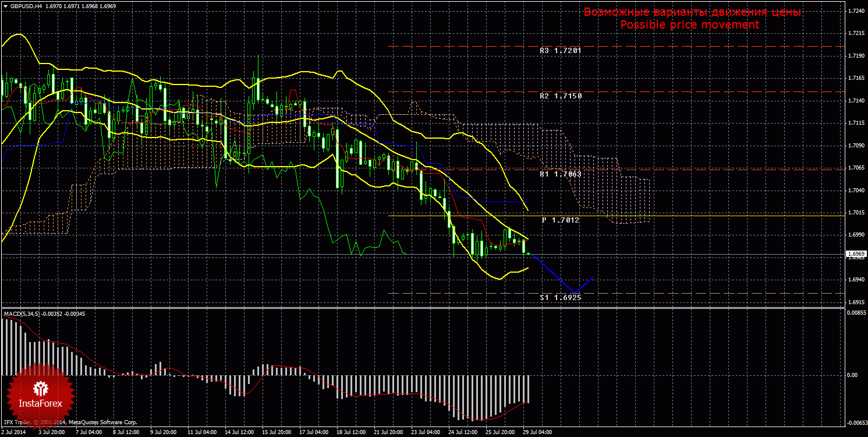Click the 18 Jul 12:00 time label
The width and height of the screenshot is (868, 437).
click(x=350, y=433)
